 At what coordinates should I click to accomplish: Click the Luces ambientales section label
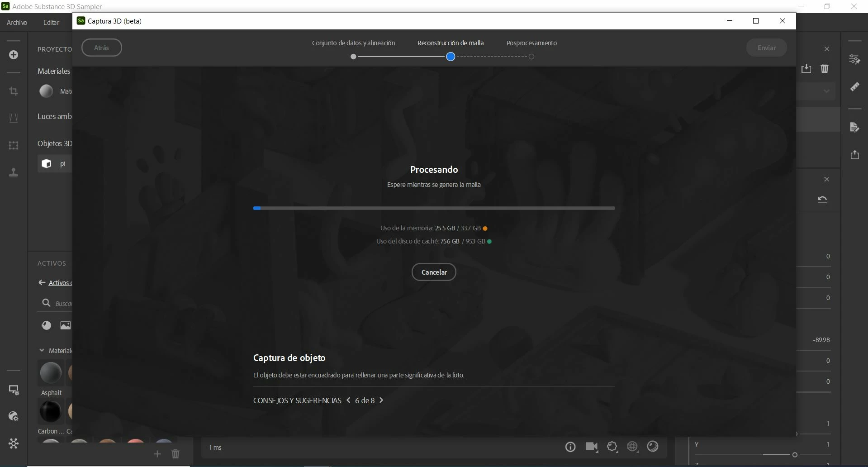coord(55,116)
